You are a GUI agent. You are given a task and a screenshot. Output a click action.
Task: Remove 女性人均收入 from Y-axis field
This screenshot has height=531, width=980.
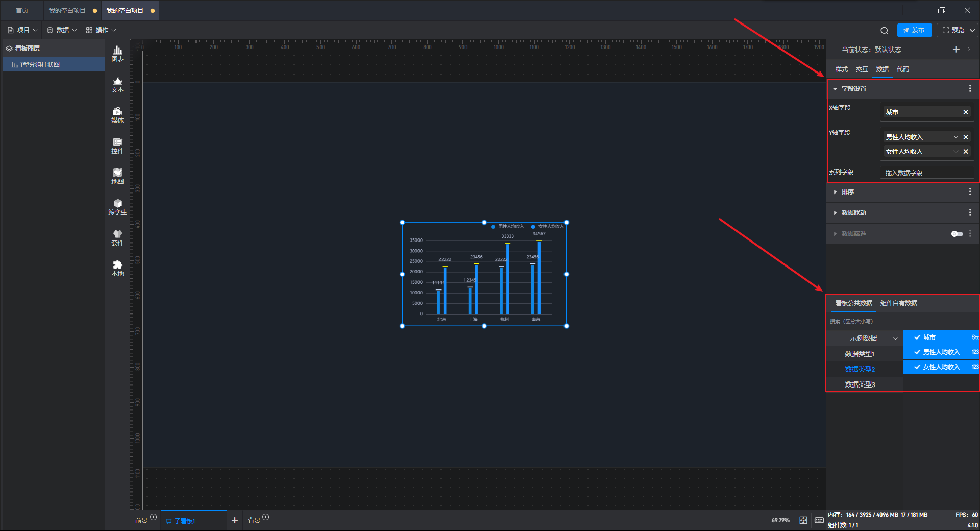(966, 152)
